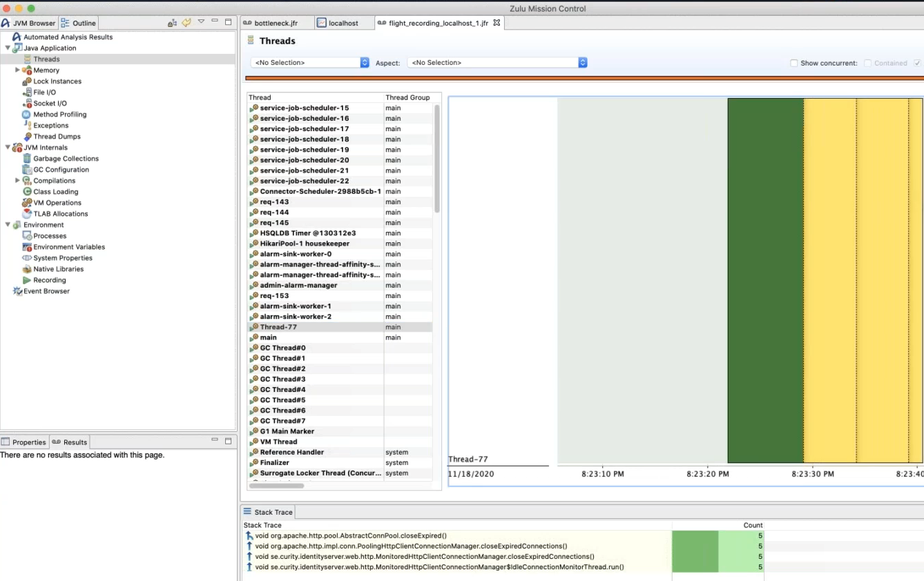Click the dark green timeline segment
Image resolution: width=924 pixels, height=581 pixels.
tap(765, 279)
